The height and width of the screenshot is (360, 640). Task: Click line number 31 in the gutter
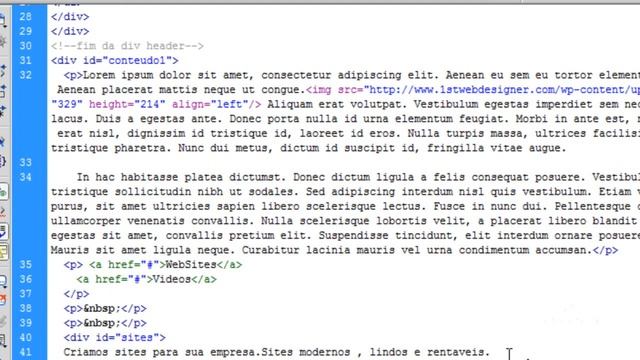pos(25,60)
